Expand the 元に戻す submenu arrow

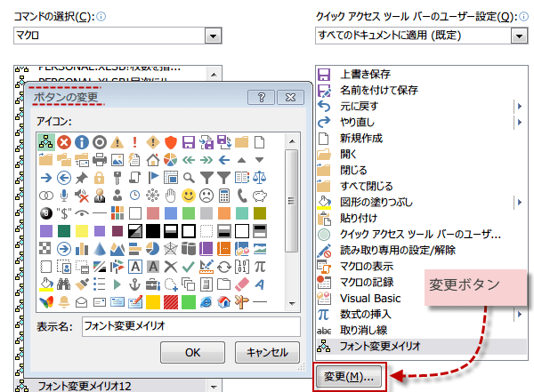520,106
